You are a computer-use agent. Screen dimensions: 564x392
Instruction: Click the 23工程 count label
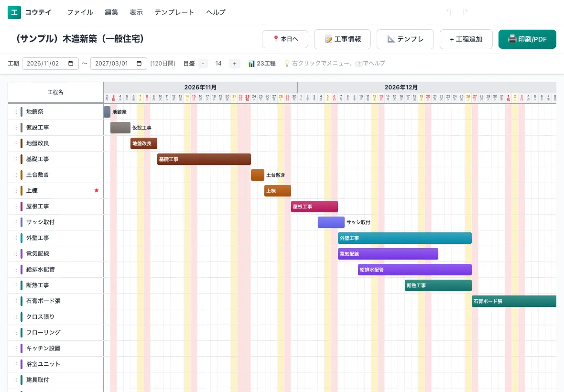[x=266, y=64]
